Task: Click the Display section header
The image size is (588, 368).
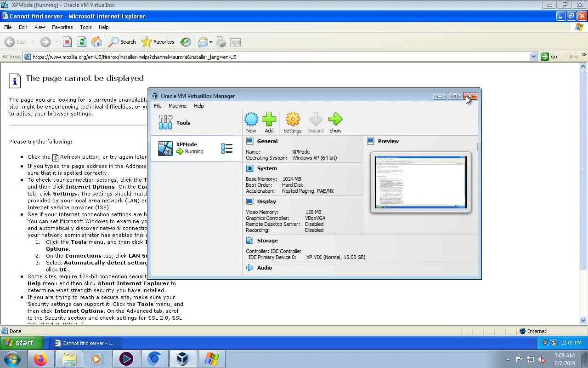Action: pyautogui.click(x=266, y=201)
